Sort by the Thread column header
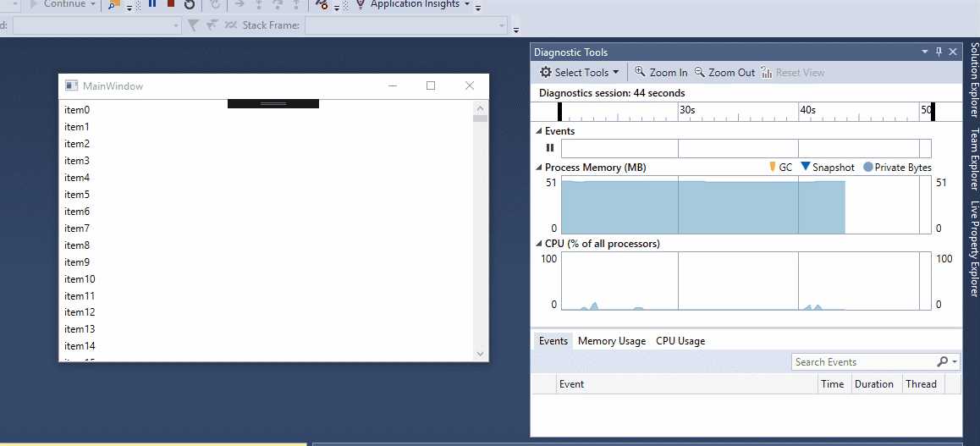Screen dimensions: 980x446 coord(924,384)
